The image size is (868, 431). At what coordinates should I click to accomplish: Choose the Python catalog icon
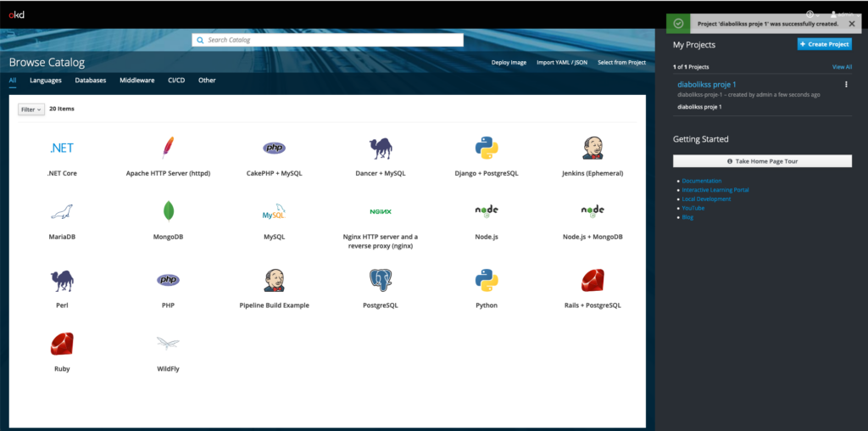(487, 280)
